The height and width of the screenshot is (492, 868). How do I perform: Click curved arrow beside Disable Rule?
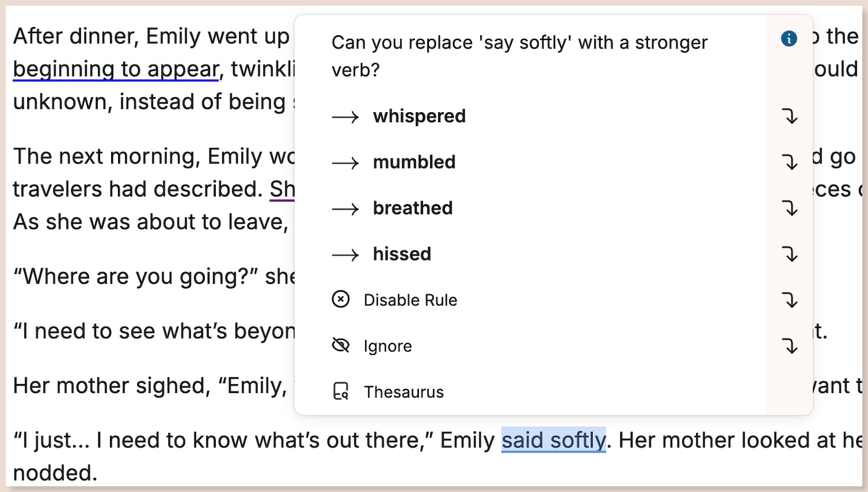[790, 300]
